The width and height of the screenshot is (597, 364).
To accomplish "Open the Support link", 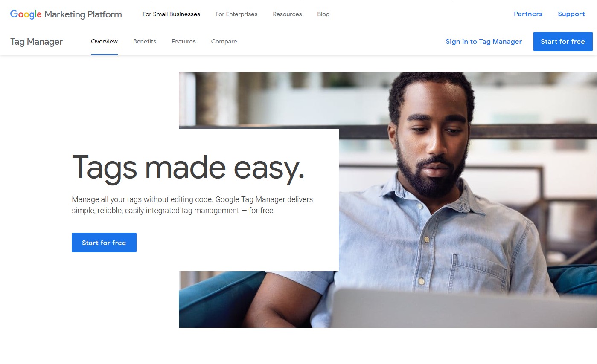I will pyautogui.click(x=571, y=14).
